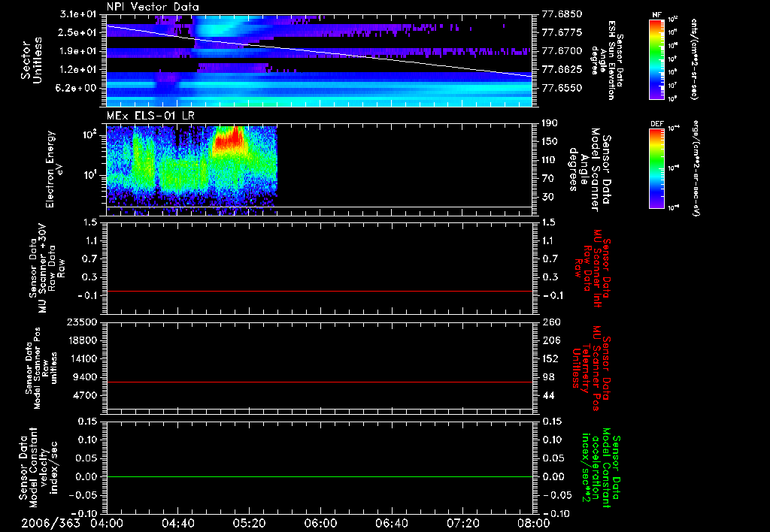The height and width of the screenshot is (532, 770).
Task: Click the "150" scanner angle tick
Action: point(550,141)
